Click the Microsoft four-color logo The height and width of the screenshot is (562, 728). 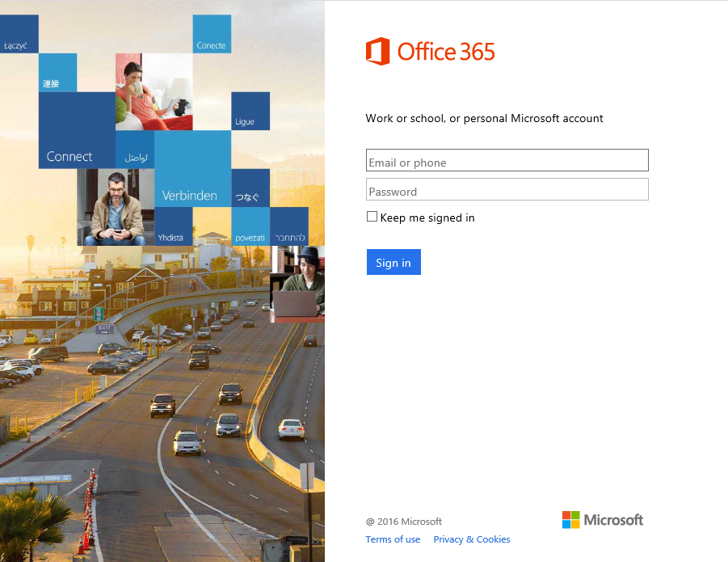(570, 520)
